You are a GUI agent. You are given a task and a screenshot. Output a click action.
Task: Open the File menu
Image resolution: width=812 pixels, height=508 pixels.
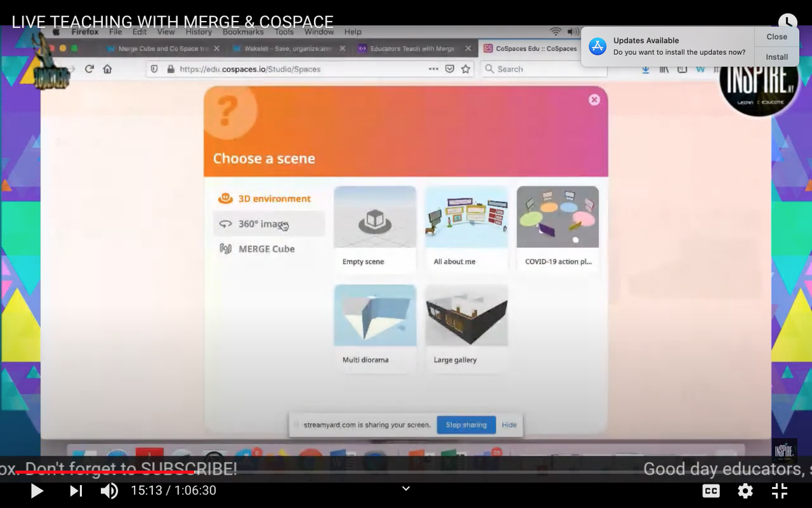coord(116,32)
